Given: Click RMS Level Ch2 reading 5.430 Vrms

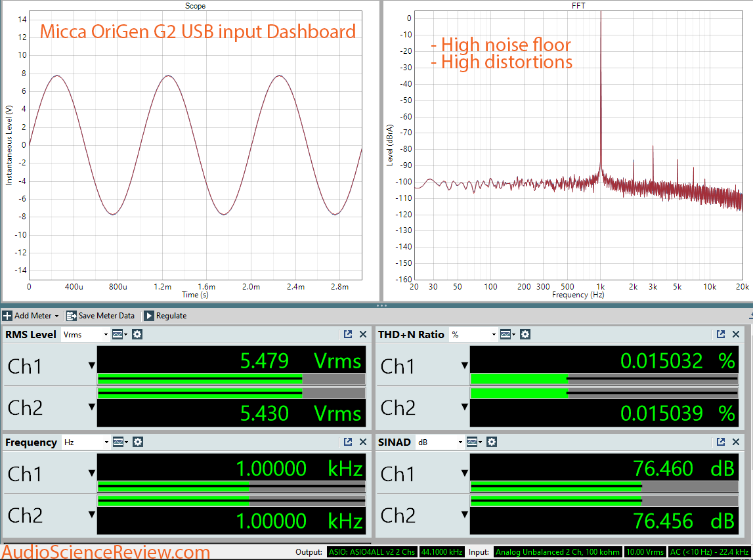Looking at the screenshot, I should tap(301, 413).
